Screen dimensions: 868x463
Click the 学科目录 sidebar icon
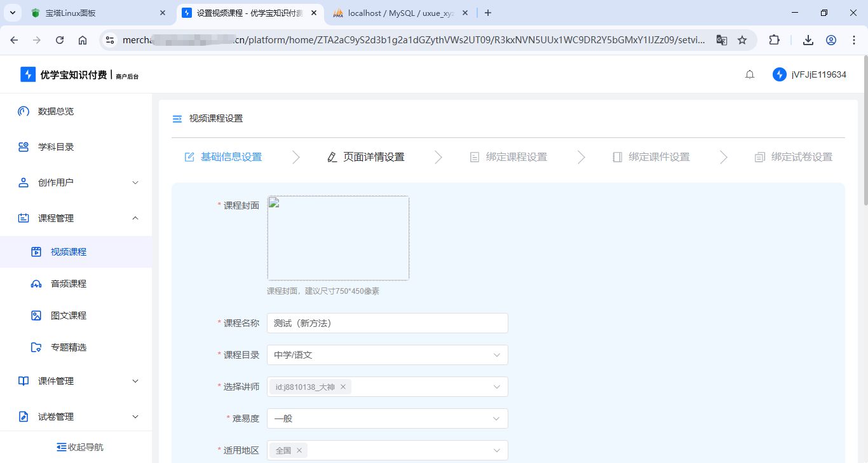[24, 147]
